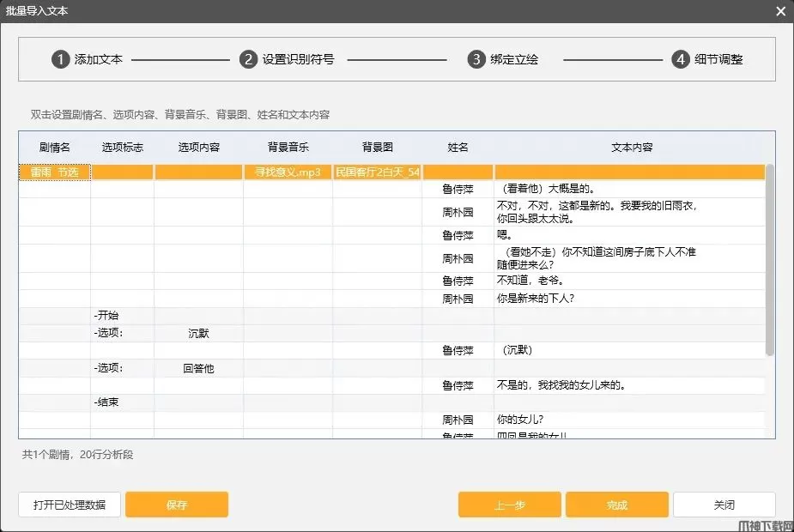Image resolution: width=794 pixels, height=532 pixels.
Task: Click the 回答他 option content cell
Action: click(x=198, y=368)
